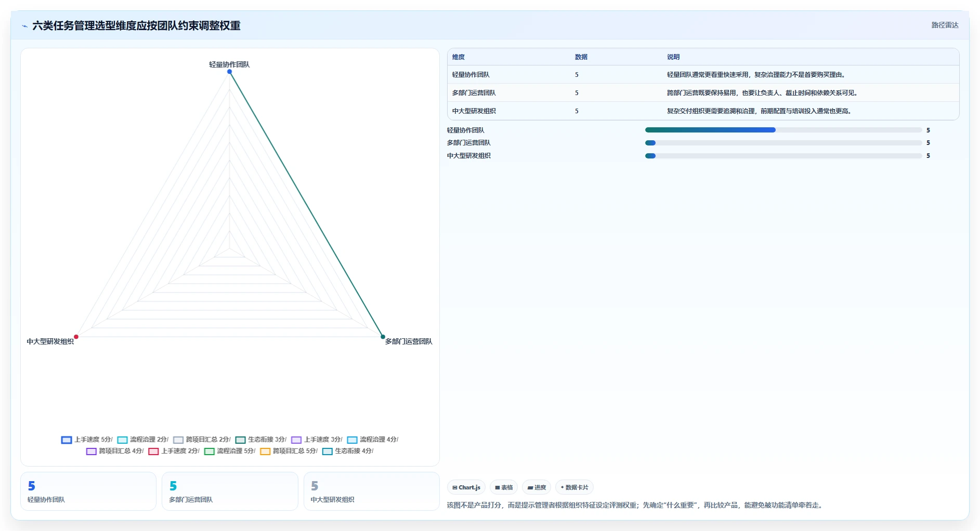Toggle legend item 跨项目汇总 4分

click(115, 451)
